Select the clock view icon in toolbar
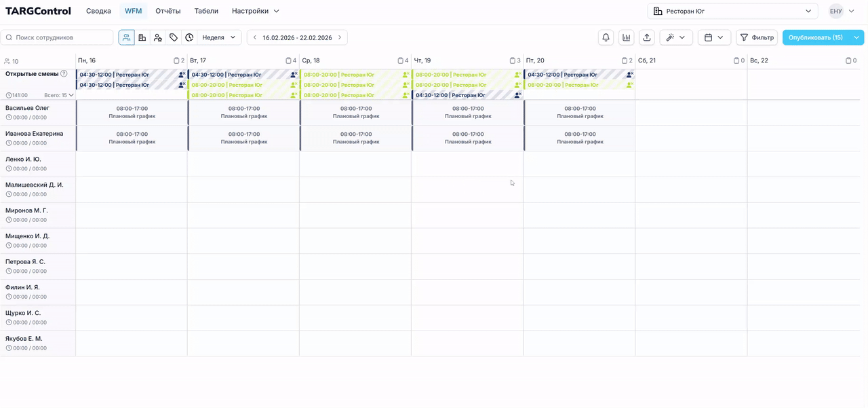The height and width of the screenshot is (408, 868). coord(189,37)
